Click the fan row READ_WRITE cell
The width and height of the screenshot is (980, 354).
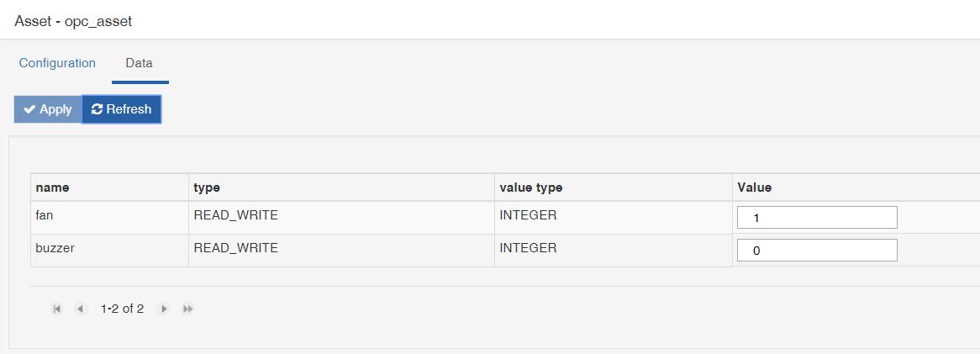tap(341, 218)
